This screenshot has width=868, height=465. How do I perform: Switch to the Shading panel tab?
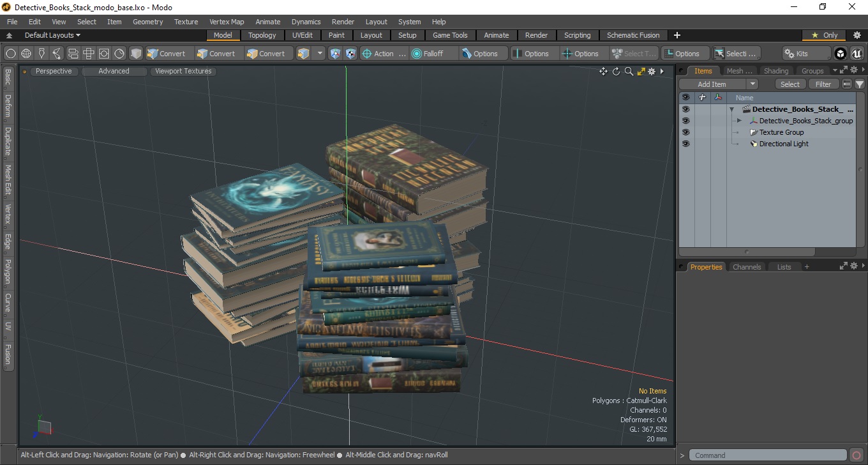coord(776,71)
